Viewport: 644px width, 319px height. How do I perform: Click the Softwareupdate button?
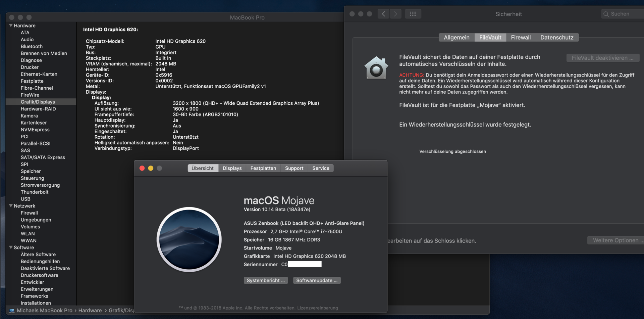pos(317,280)
